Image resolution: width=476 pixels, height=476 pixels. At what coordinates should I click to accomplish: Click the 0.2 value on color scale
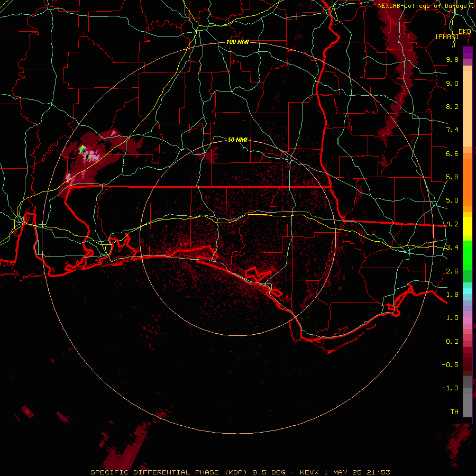452,342
